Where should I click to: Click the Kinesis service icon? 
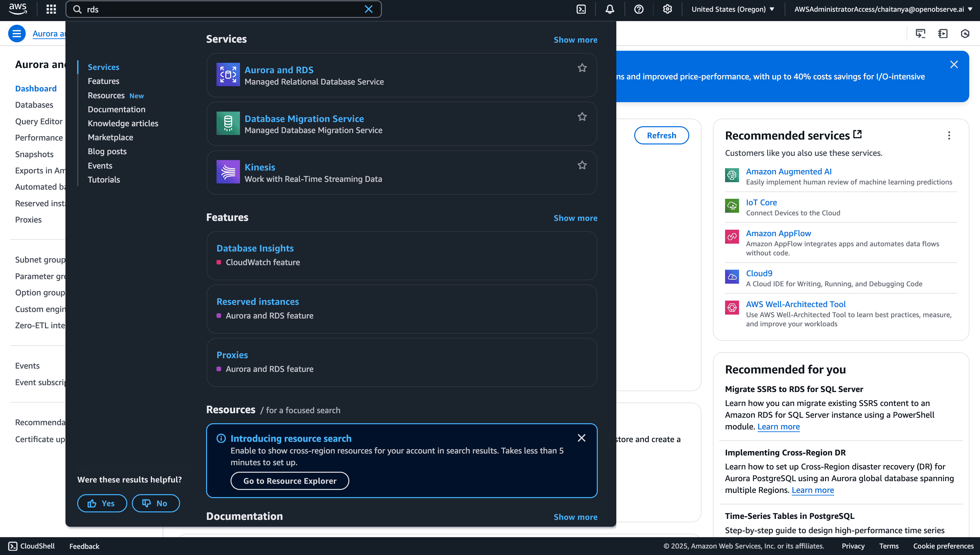228,171
